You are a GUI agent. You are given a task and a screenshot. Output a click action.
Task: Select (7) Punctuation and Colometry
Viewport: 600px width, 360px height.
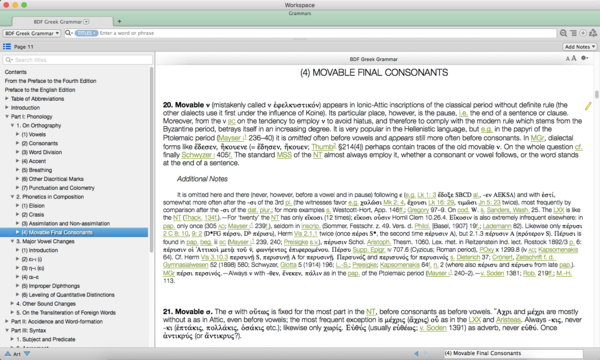pyautogui.click(x=58, y=188)
